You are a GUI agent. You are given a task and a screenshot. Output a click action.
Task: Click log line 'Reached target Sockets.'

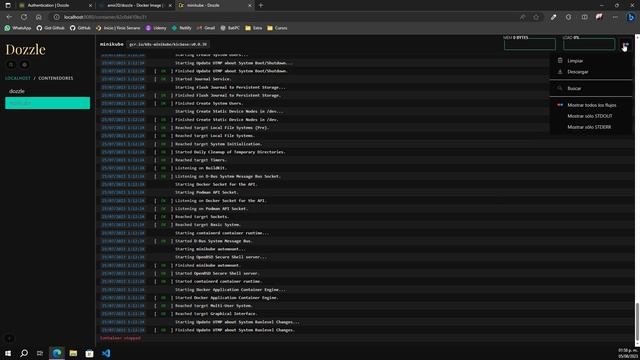point(202,217)
